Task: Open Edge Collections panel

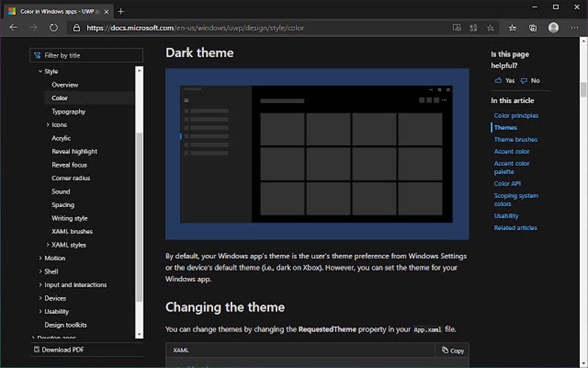Action: coord(533,27)
